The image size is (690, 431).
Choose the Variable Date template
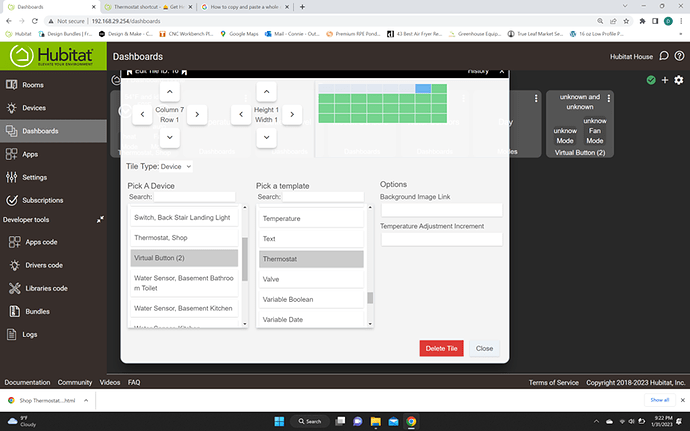tap(311, 319)
